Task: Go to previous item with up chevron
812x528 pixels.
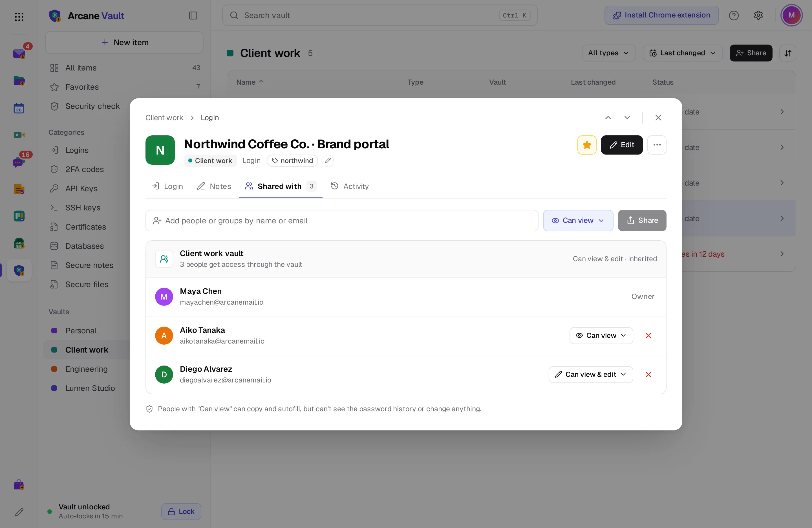Action: point(608,118)
